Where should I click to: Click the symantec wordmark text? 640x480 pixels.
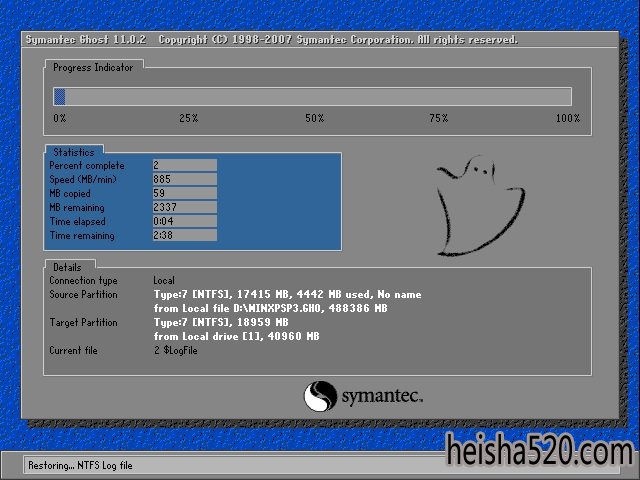click(382, 396)
